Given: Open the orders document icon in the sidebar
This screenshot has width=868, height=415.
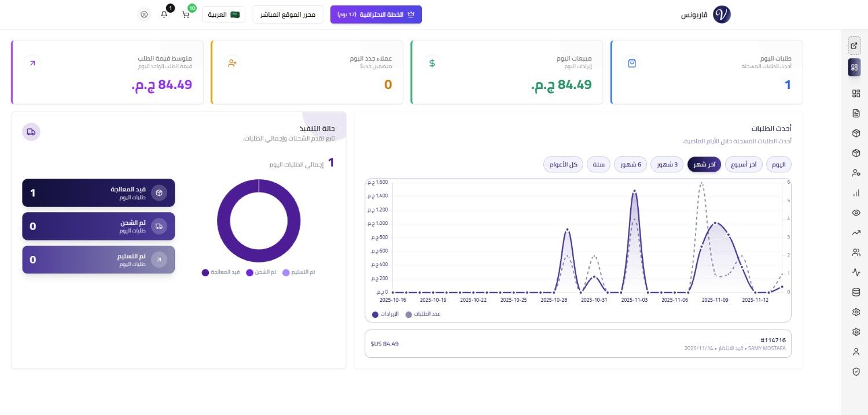Looking at the screenshot, I should pyautogui.click(x=855, y=113).
